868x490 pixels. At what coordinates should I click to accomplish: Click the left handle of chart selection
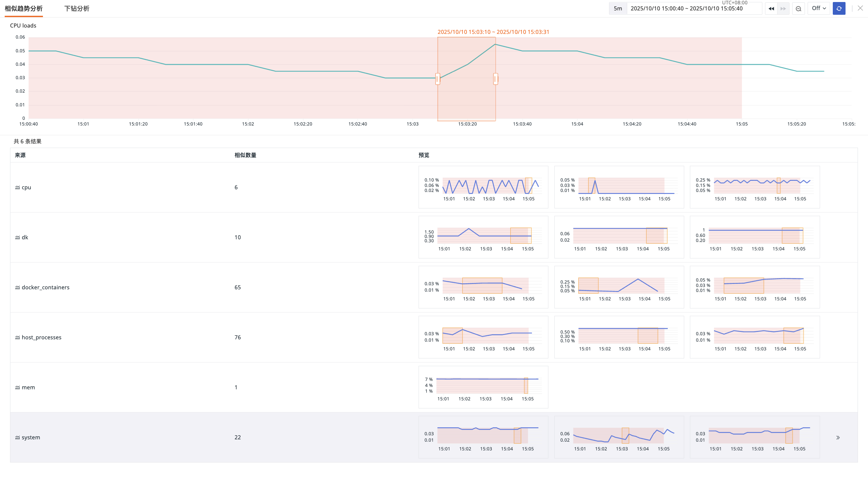coord(437,79)
